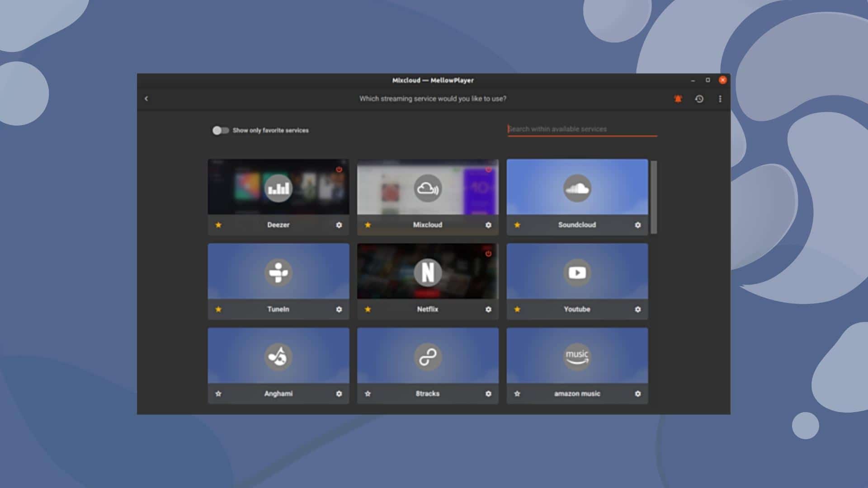Screen dimensions: 868x488
Task: Open Deezer service thumbnail
Action: 278,187
